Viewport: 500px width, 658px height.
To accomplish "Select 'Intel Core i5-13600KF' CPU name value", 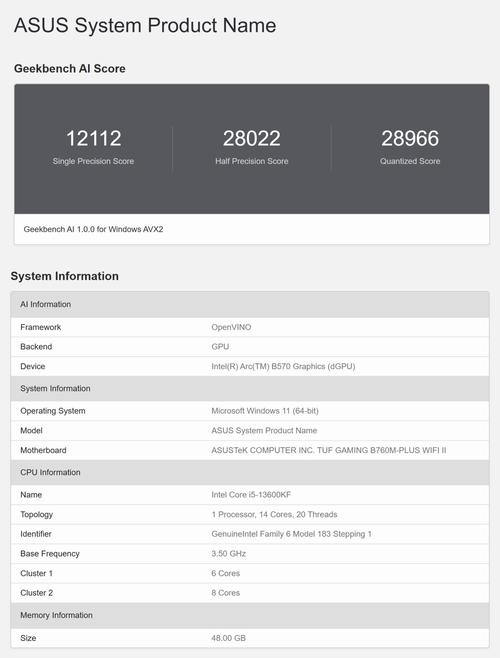I will [251, 495].
